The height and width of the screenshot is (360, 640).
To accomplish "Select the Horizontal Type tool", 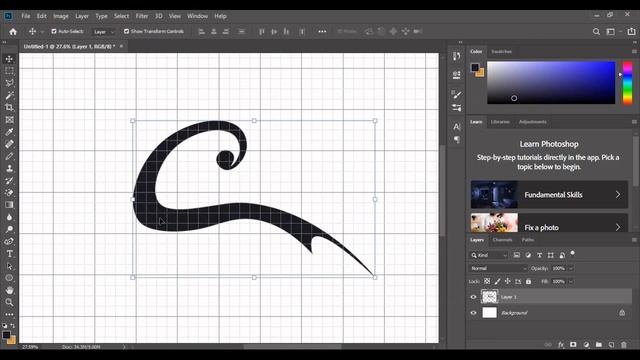I will coord(9,254).
